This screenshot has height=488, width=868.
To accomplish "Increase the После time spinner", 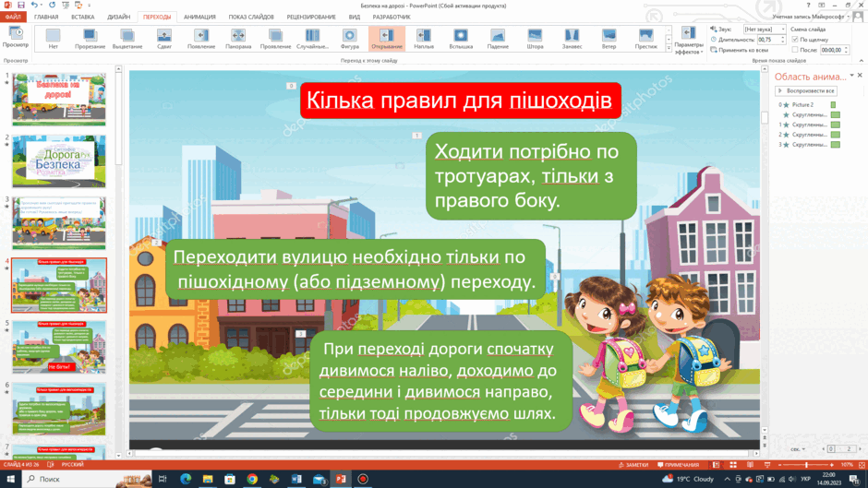I will (846, 48).
